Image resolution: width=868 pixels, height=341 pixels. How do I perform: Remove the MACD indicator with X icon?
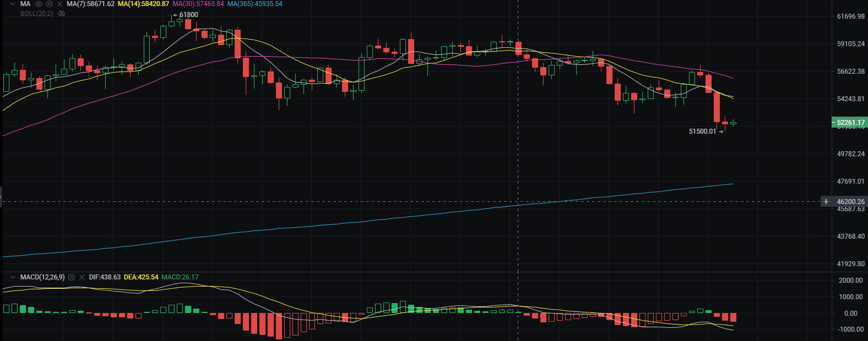pyautogui.click(x=82, y=277)
